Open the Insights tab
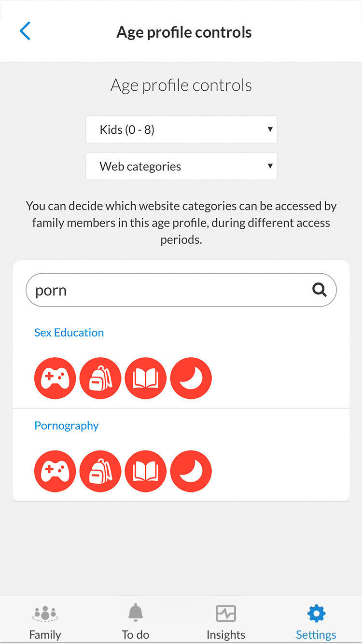The width and height of the screenshot is (362, 644). (226, 622)
